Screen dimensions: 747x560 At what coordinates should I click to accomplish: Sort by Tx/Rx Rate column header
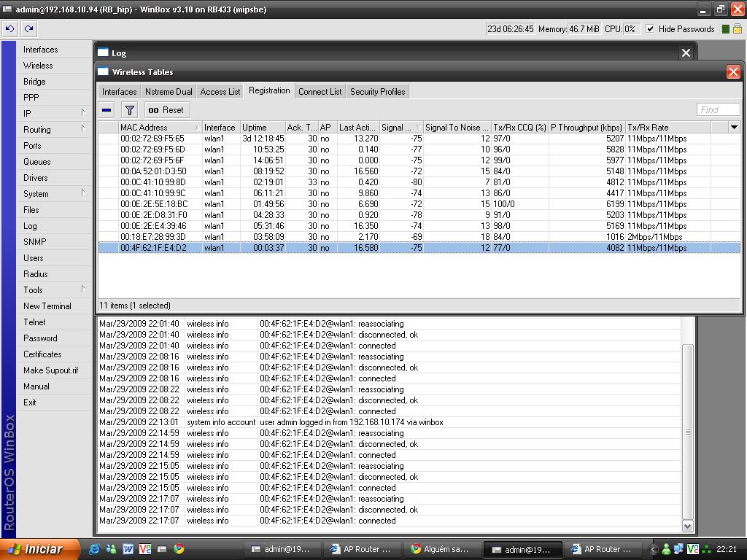(x=668, y=127)
